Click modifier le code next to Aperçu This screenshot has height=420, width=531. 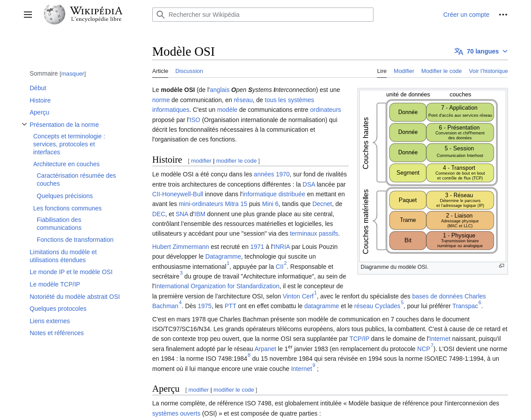pos(234,390)
